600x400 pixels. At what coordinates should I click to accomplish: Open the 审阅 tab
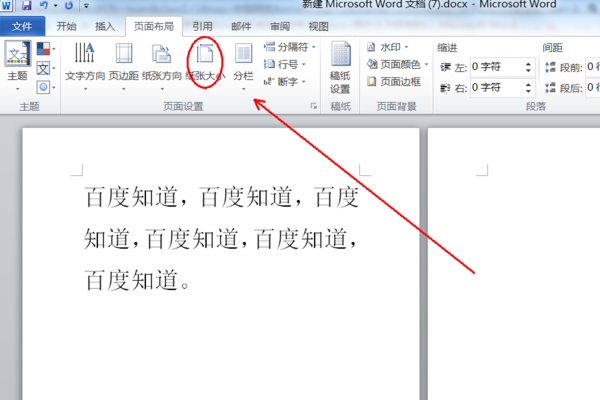click(x=280, y=26)
